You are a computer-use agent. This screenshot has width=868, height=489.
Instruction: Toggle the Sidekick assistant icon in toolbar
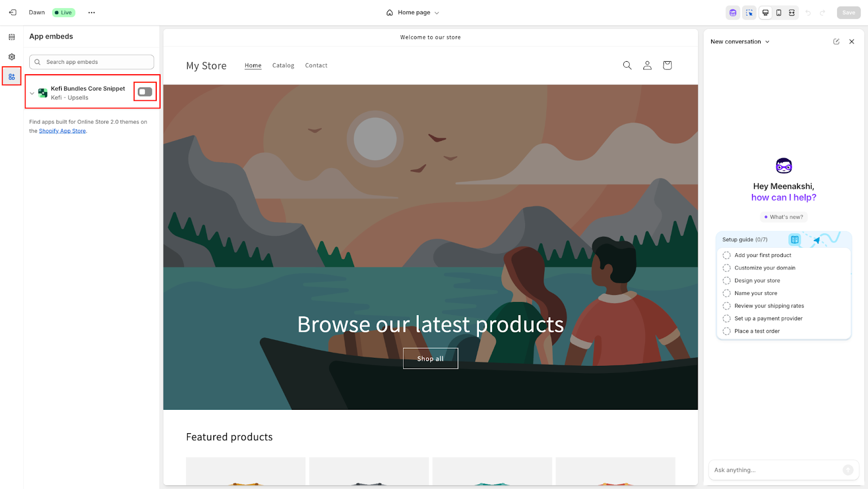click(733, 12)
